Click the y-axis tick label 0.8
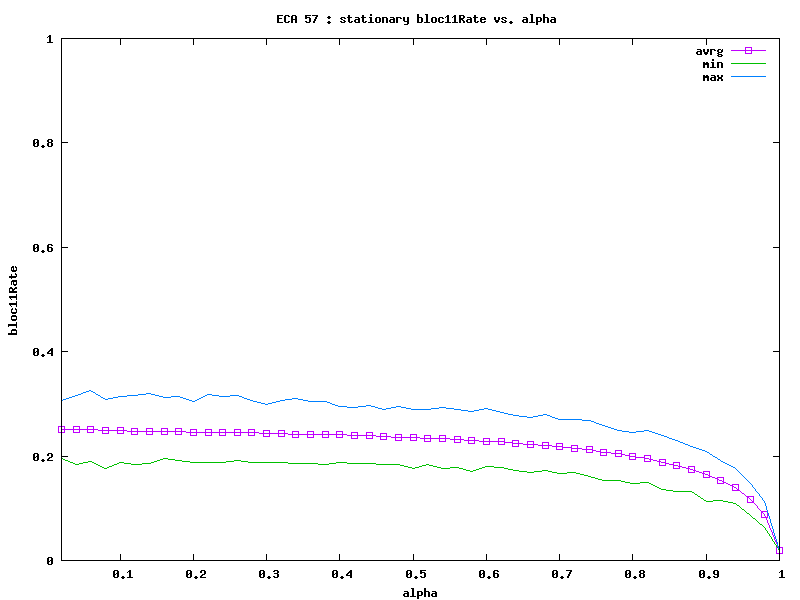The image size is (800, 600). (x=44, y=143)
